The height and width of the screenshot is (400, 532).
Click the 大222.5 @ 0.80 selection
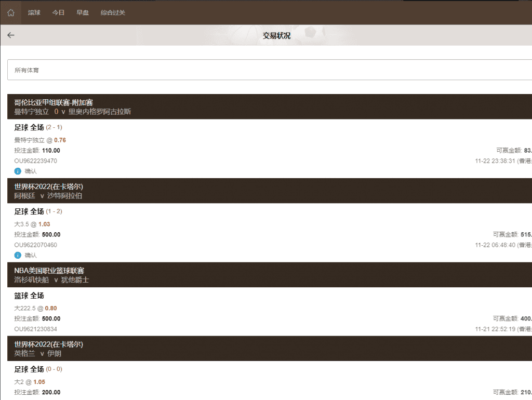[x=36, y=309]
